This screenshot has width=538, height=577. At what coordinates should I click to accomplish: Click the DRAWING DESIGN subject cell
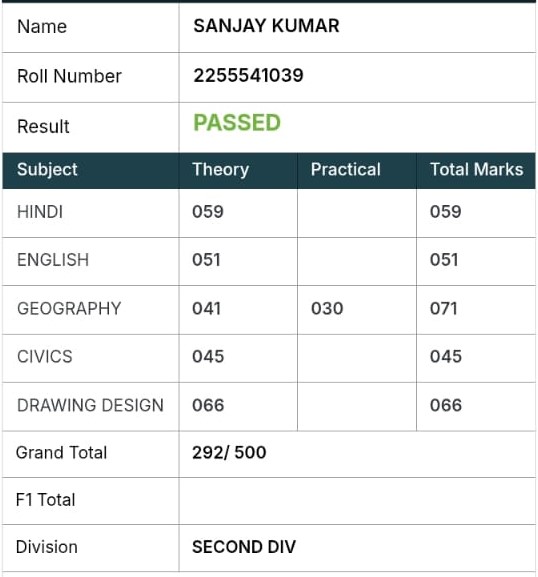click(90, 405)
